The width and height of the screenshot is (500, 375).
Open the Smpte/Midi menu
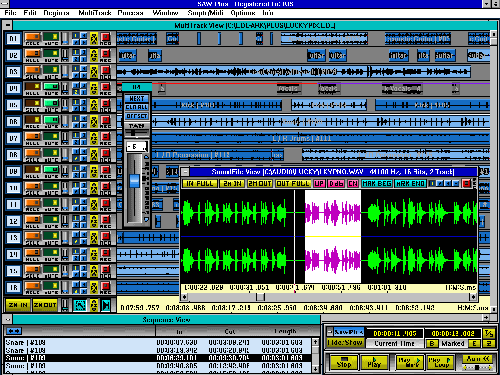205,13
